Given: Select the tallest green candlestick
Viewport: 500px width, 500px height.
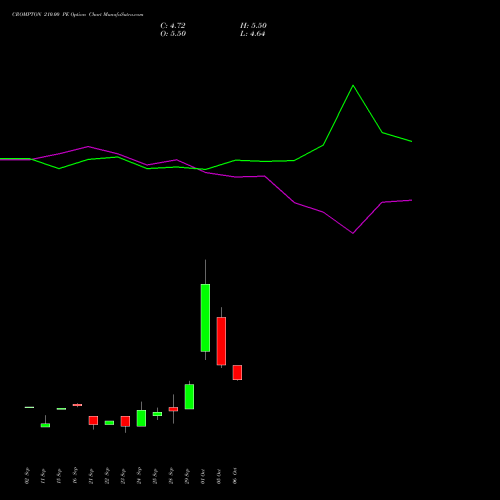Looking at the screenshot, I should pos(205,318).
